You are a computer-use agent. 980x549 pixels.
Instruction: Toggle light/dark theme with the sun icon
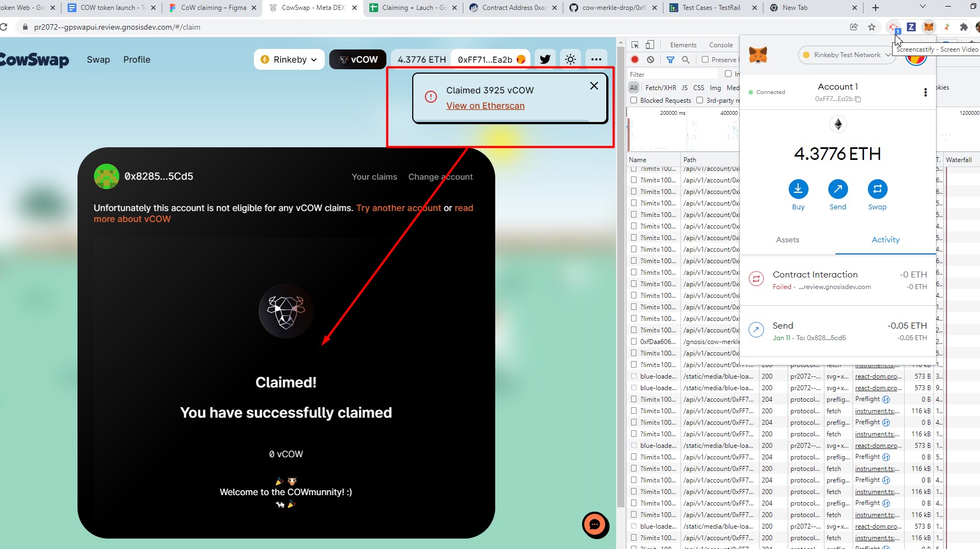point(571,59)
